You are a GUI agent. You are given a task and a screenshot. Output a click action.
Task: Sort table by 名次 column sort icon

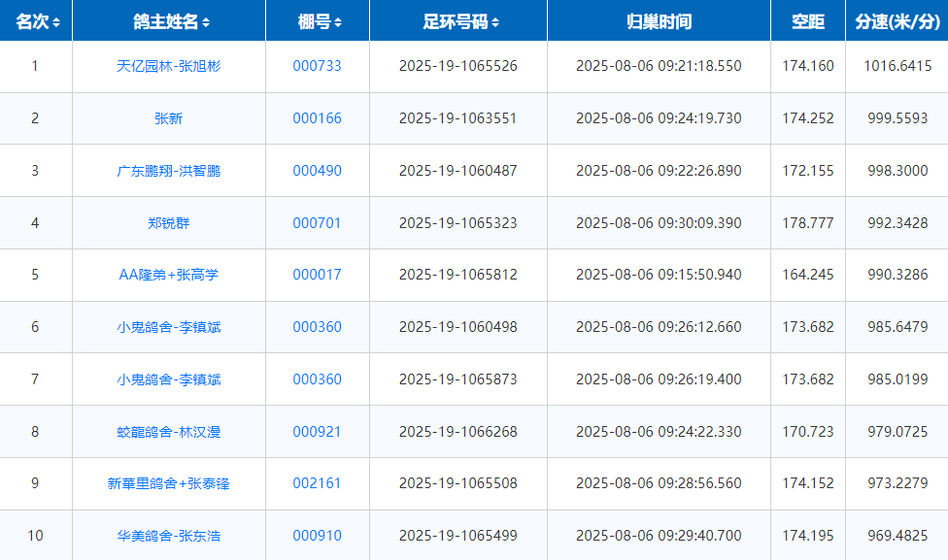(56, 22)
